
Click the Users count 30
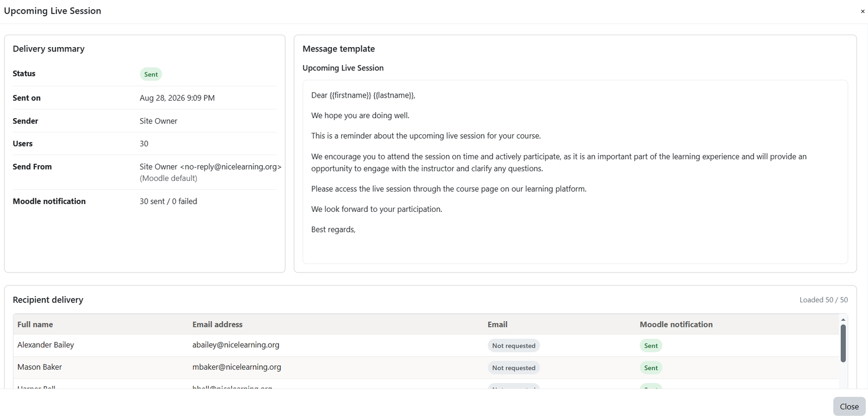tap(144, 144)
